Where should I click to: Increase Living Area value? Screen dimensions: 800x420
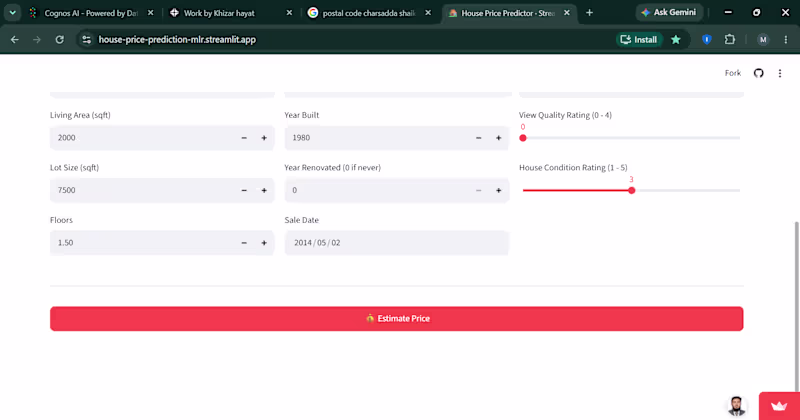coord(264,138)
